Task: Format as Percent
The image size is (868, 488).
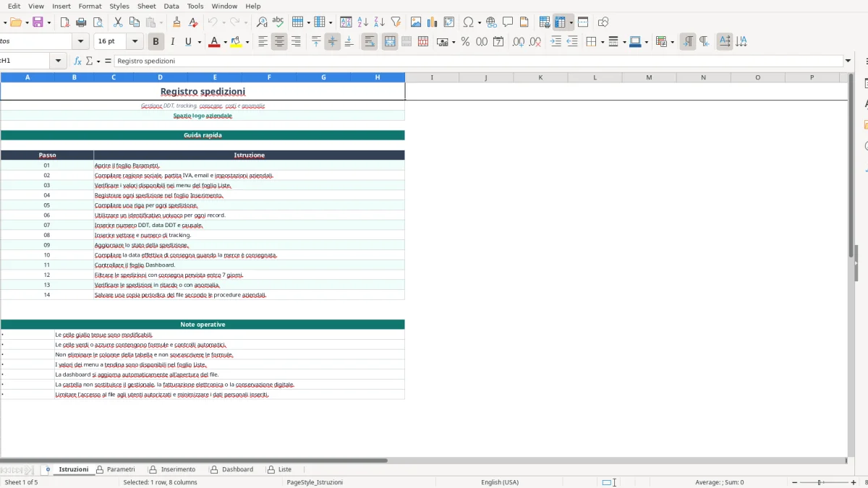Action: (x=465, y=42)
